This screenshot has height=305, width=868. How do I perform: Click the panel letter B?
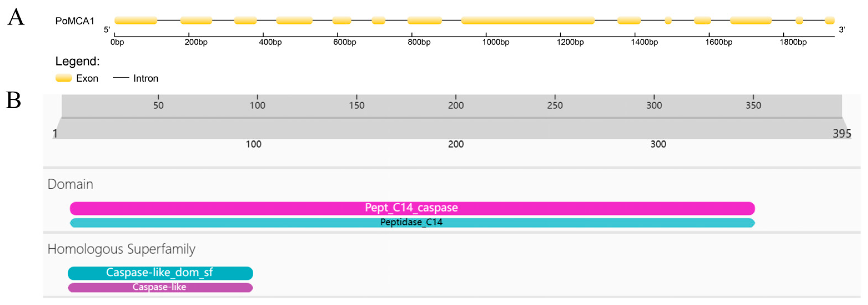click(x=14, y=100)
